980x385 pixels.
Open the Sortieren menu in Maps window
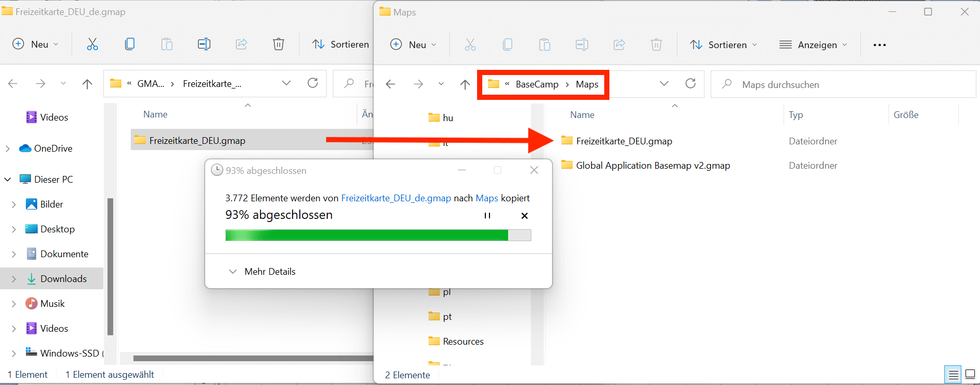point(724,45)
